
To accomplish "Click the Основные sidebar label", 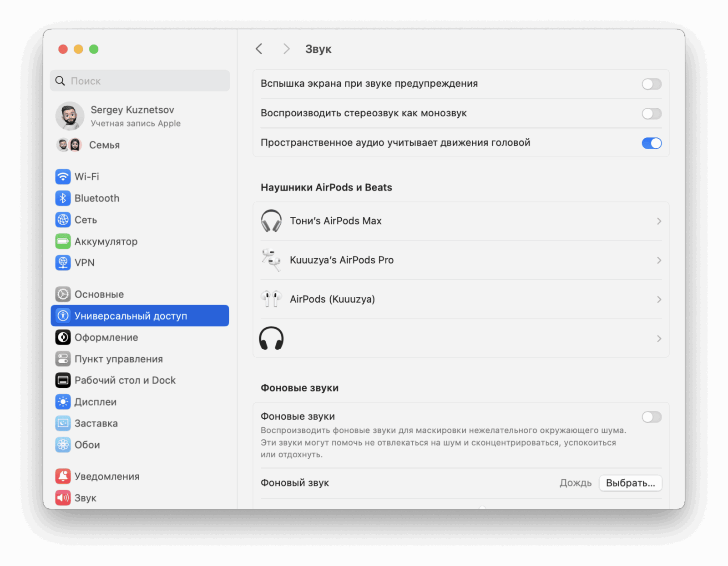I will coord(99,294).
